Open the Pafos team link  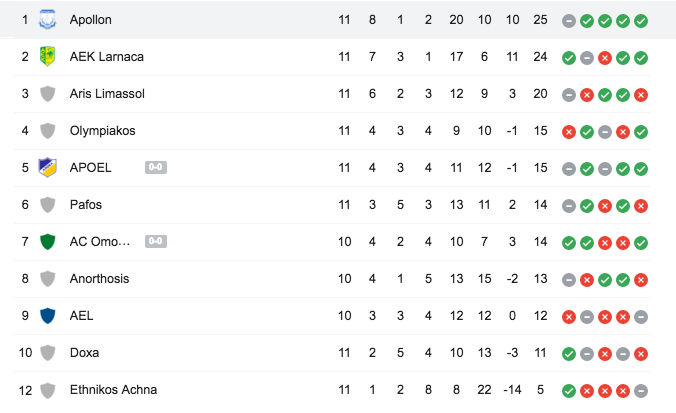(x=86, y=205)
